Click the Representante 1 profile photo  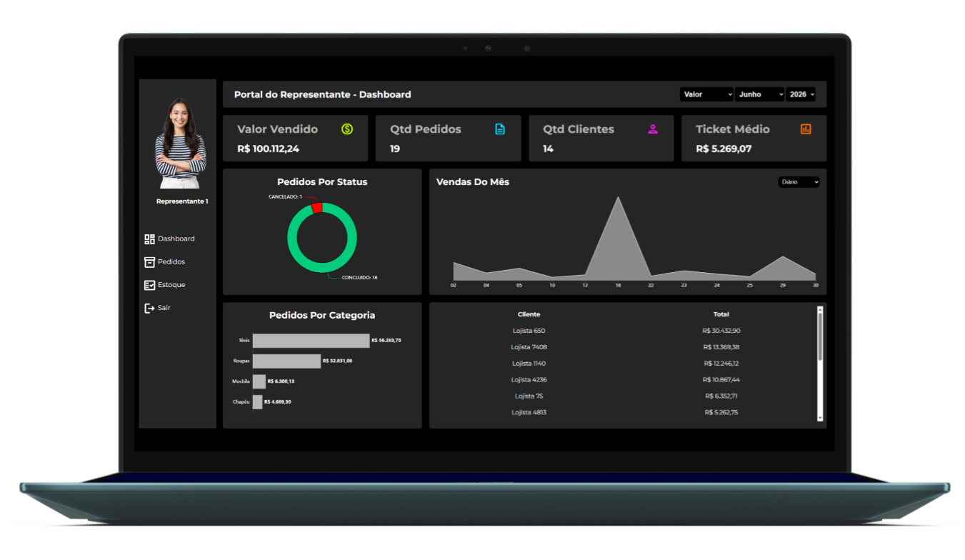[181, 143]
